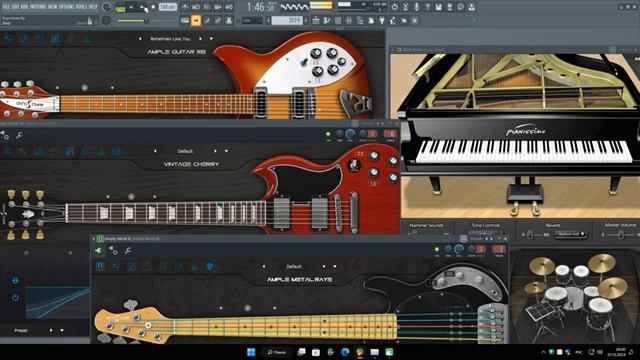This screenshot has width=640, height=360.
Task: Click the download tray icon in toolbar
Action: (471, 7)
